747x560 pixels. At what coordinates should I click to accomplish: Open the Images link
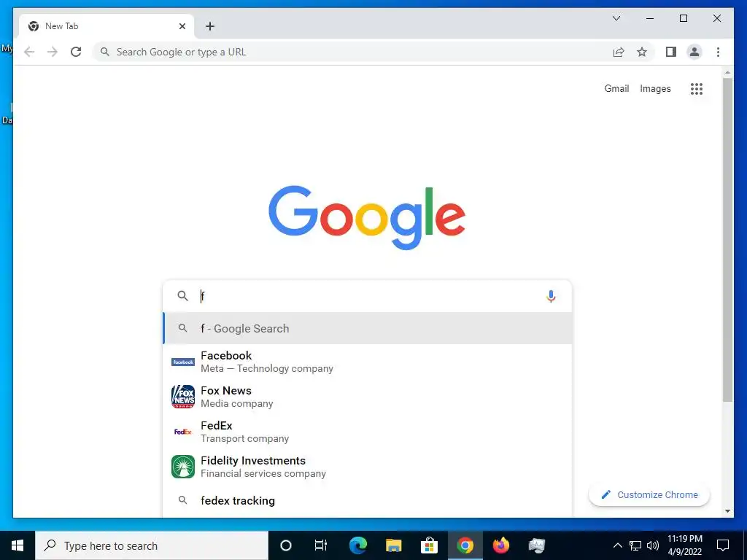click(x=655, y=88)
